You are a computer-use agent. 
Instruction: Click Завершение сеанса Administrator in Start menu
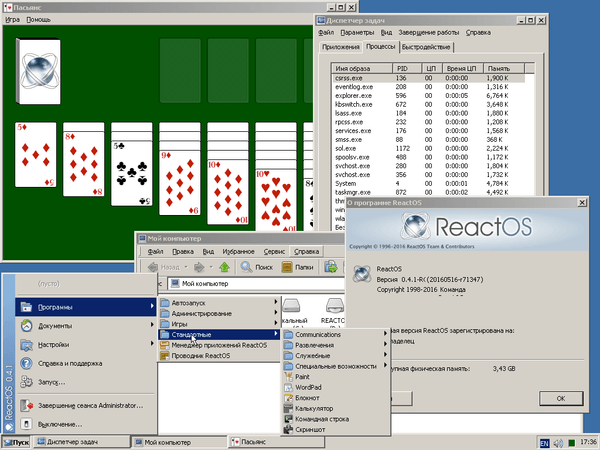86,406
